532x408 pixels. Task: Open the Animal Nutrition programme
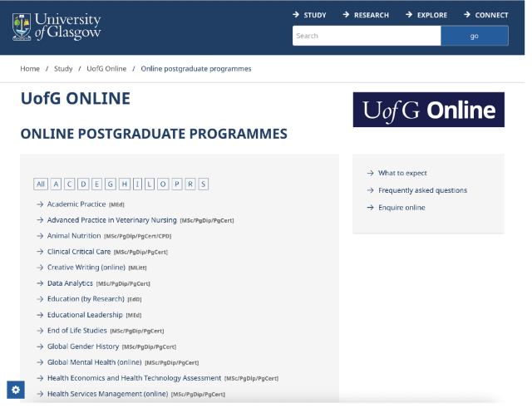(x=74, y=236)
